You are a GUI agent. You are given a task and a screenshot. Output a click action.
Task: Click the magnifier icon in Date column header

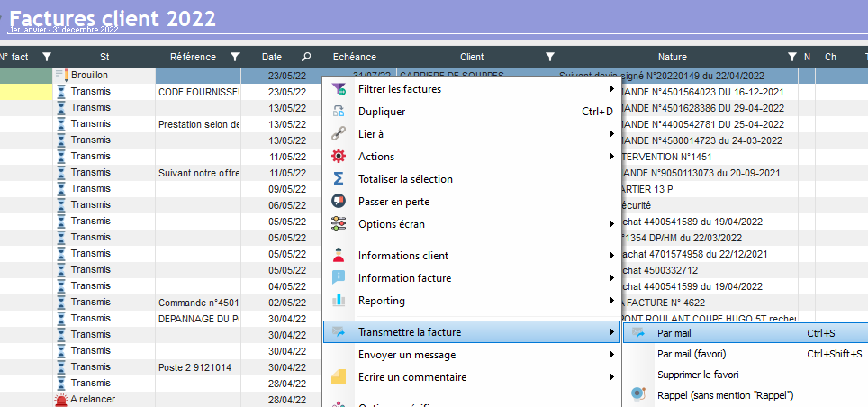[306, 57]
